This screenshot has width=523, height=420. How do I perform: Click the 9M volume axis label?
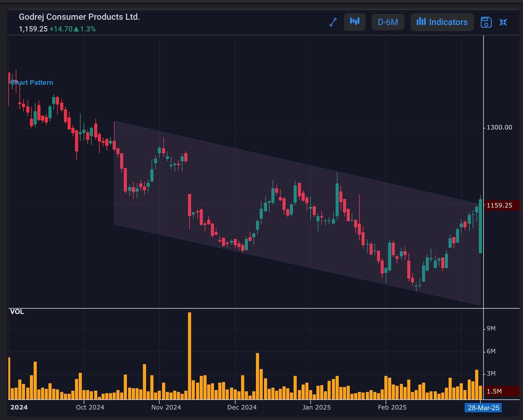[x=491, y=328]
